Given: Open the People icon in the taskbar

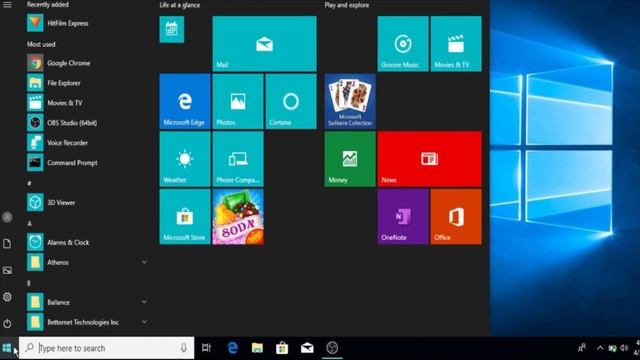Looking at the screenshot, I should [582, 348].
